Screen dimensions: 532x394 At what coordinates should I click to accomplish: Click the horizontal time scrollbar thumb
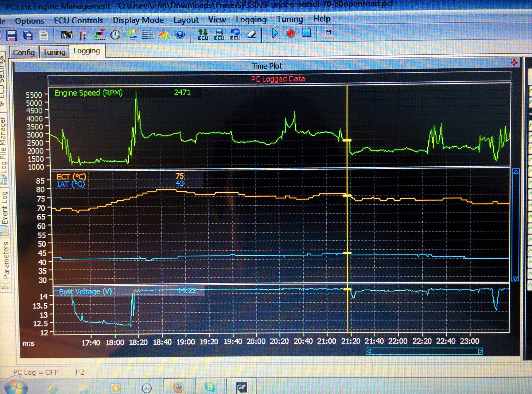[x=424, y=351]
